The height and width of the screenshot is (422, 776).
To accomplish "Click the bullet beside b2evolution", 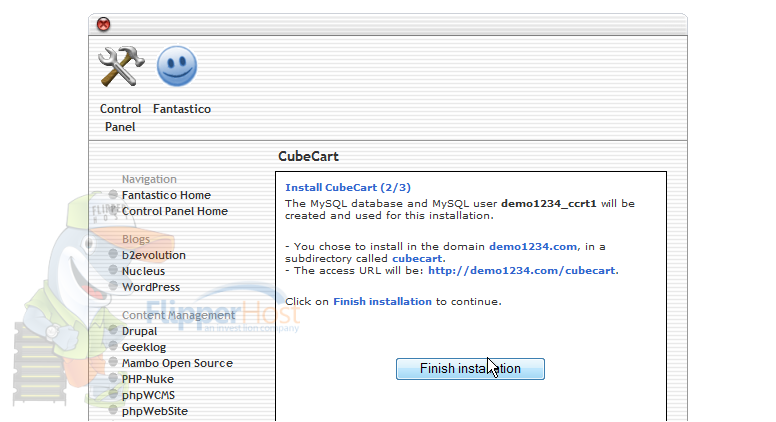I will [x=113, y=254].
